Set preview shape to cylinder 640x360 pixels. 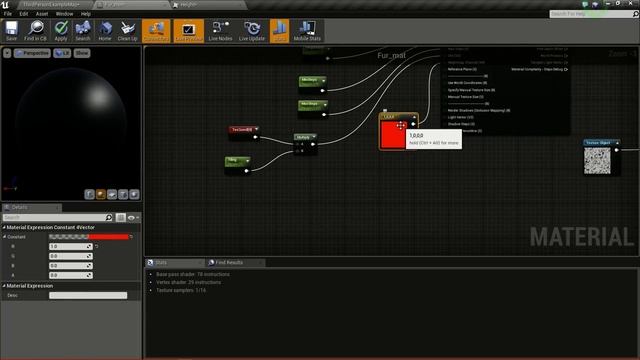tap(89, 194)
